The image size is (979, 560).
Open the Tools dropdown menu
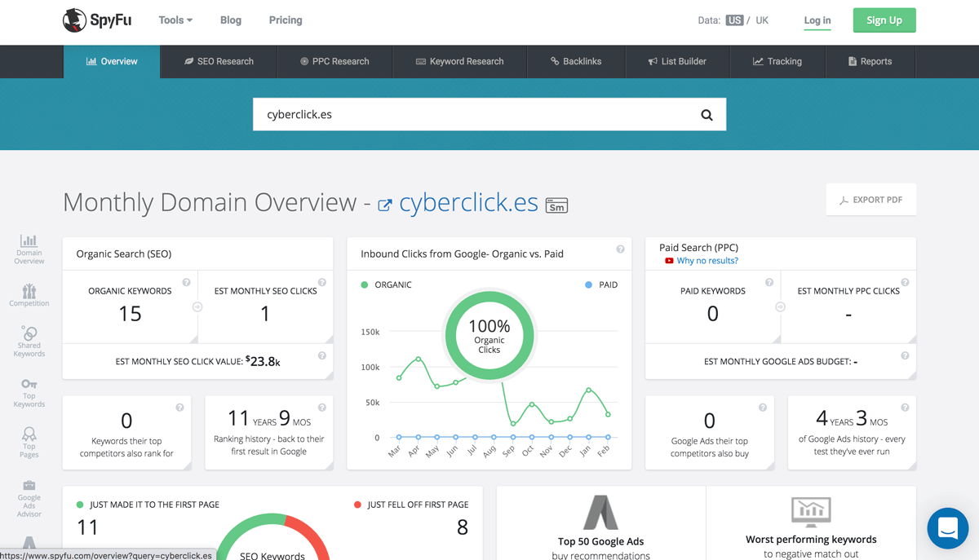pos(175,20)
